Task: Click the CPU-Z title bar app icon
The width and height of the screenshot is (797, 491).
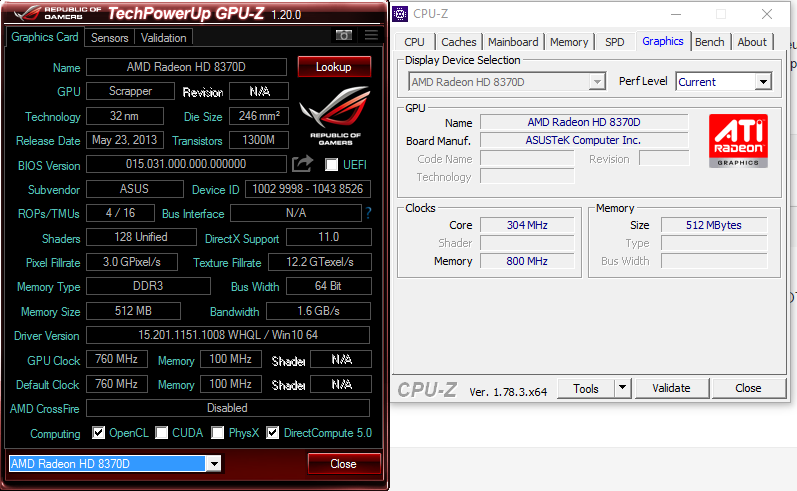Action: coord(400,14)
